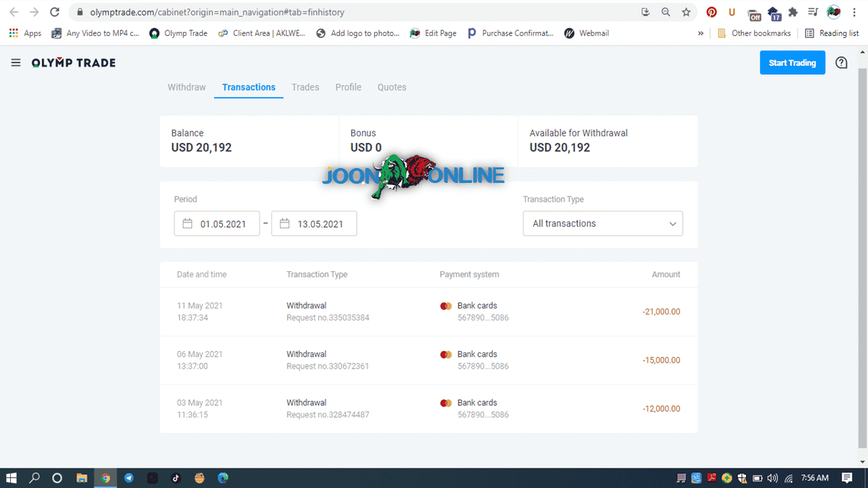Open the Purchase Confirmation bookmark

(511, 33)
